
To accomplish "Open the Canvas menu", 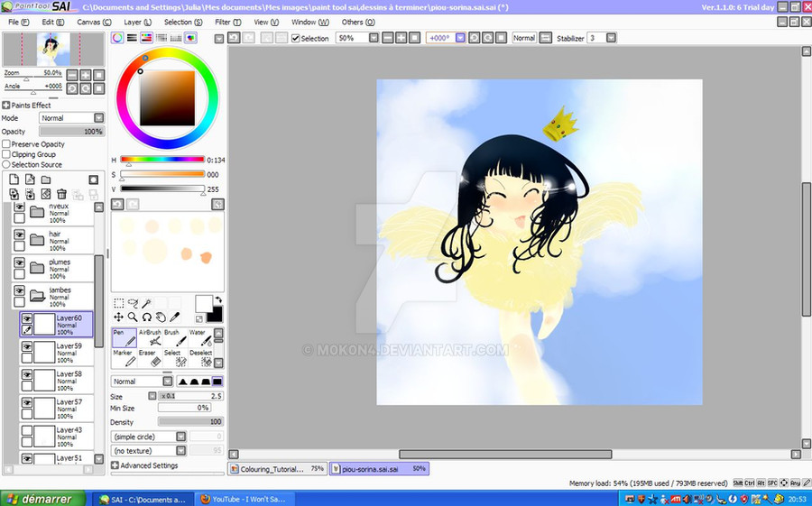I will (94, 23).
